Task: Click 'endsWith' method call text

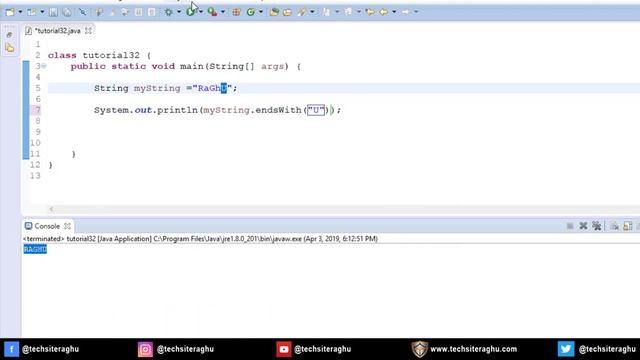Action: pyautogui.click(x=278, y=110)
